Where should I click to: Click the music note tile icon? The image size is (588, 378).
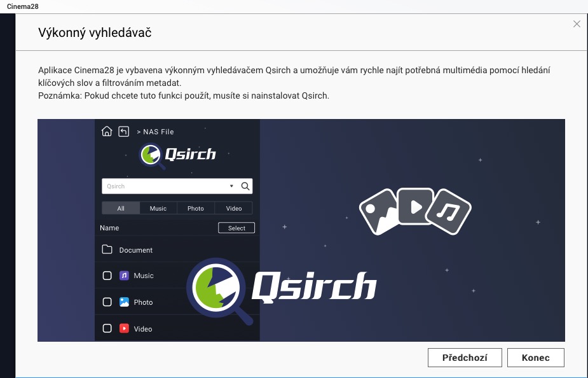(x=449, y=212)
